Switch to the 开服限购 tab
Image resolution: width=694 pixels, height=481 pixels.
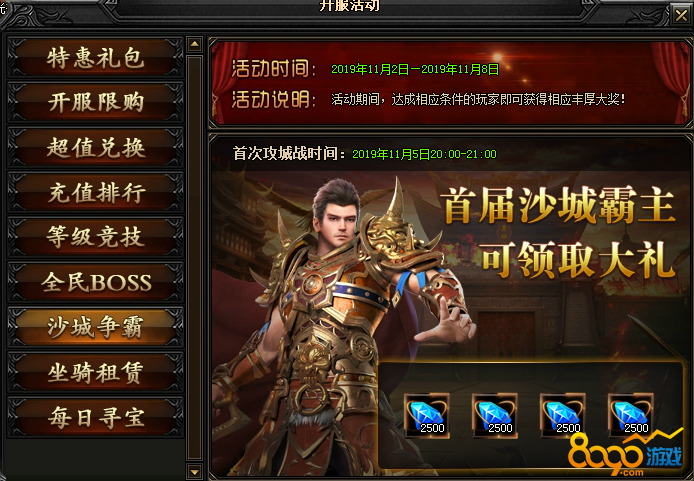(x=96, y=102)
